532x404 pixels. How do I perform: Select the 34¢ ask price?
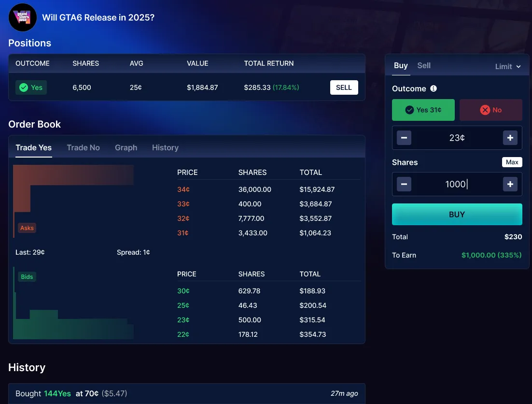(x=183, y=189)
